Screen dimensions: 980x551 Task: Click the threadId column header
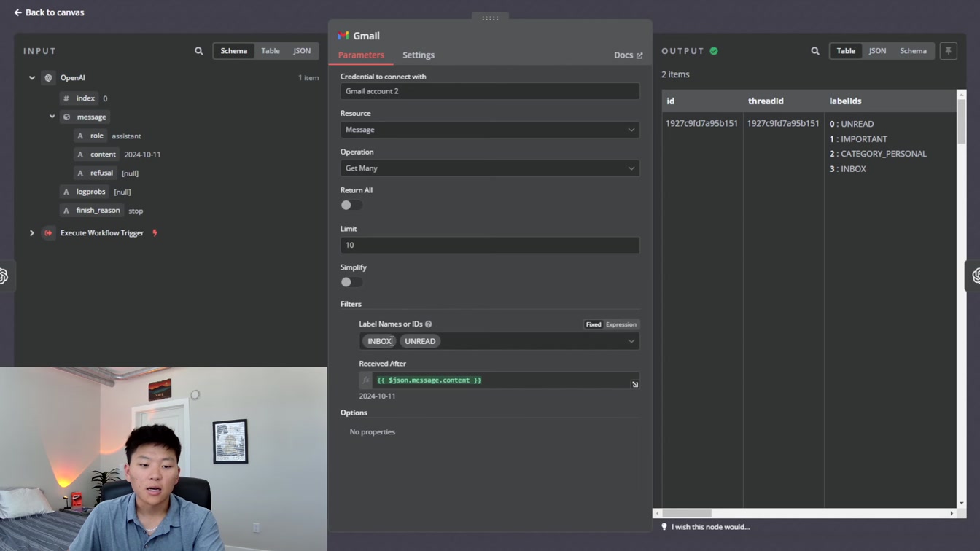[766, 101]
